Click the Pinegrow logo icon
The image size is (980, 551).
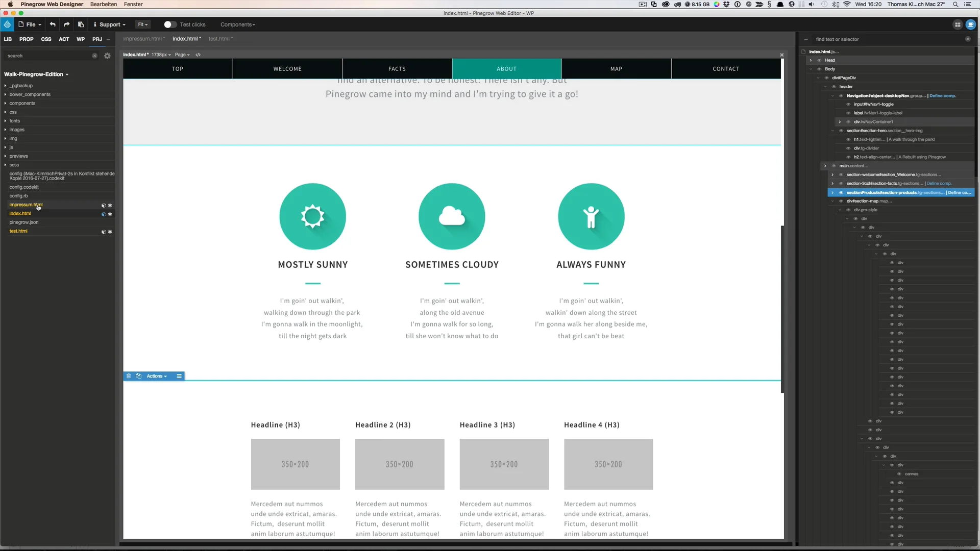(x=7, y=24)
